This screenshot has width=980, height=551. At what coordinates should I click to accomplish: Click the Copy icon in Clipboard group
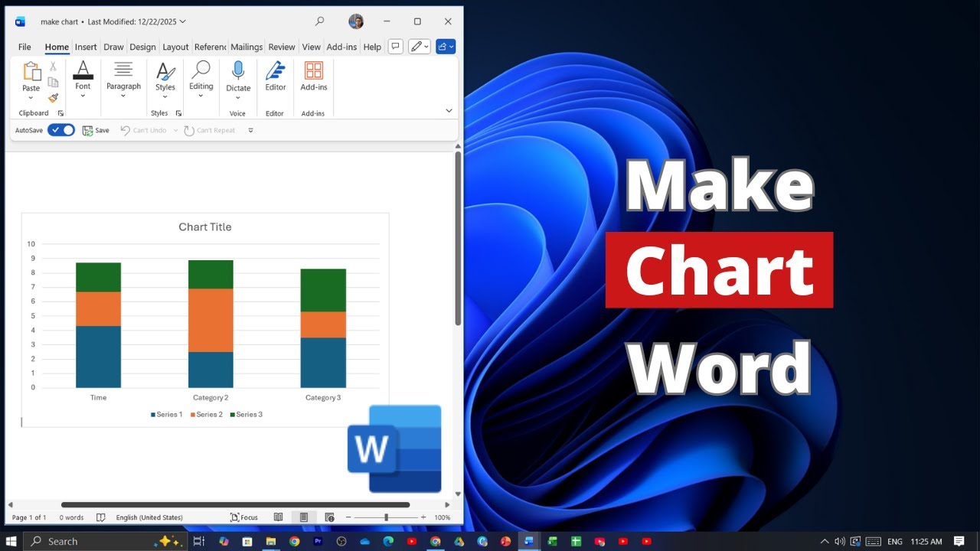pos(53,82)
